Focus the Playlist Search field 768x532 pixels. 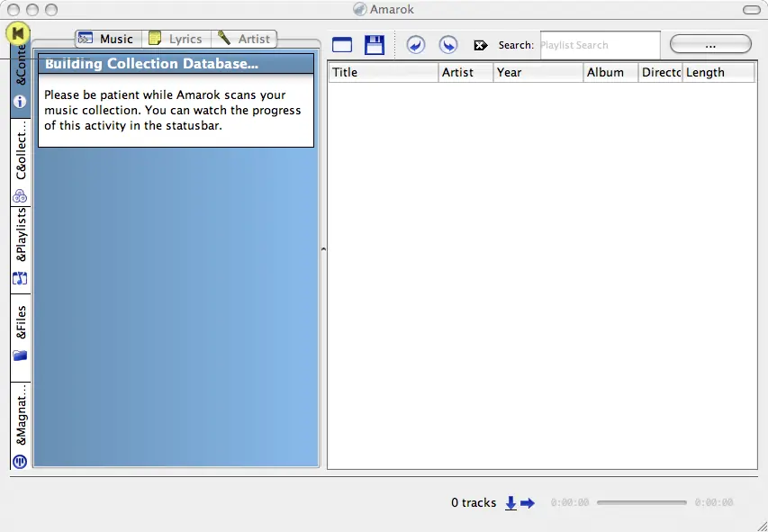(600, 45)
